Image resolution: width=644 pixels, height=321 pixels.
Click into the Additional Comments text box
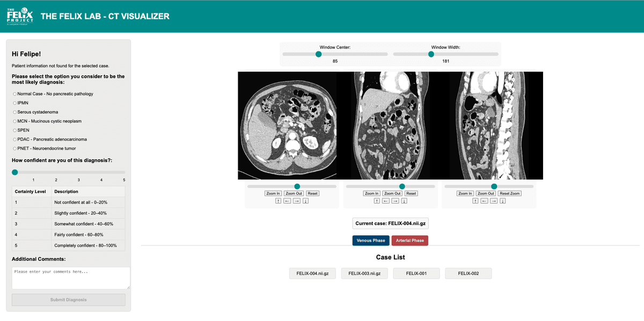tap(71, 278)
